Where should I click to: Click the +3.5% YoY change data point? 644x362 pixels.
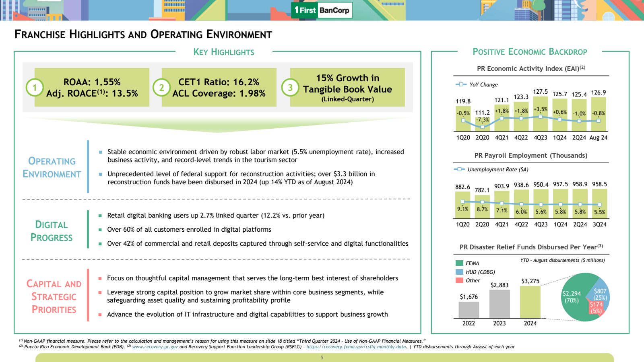pos(540,117)
